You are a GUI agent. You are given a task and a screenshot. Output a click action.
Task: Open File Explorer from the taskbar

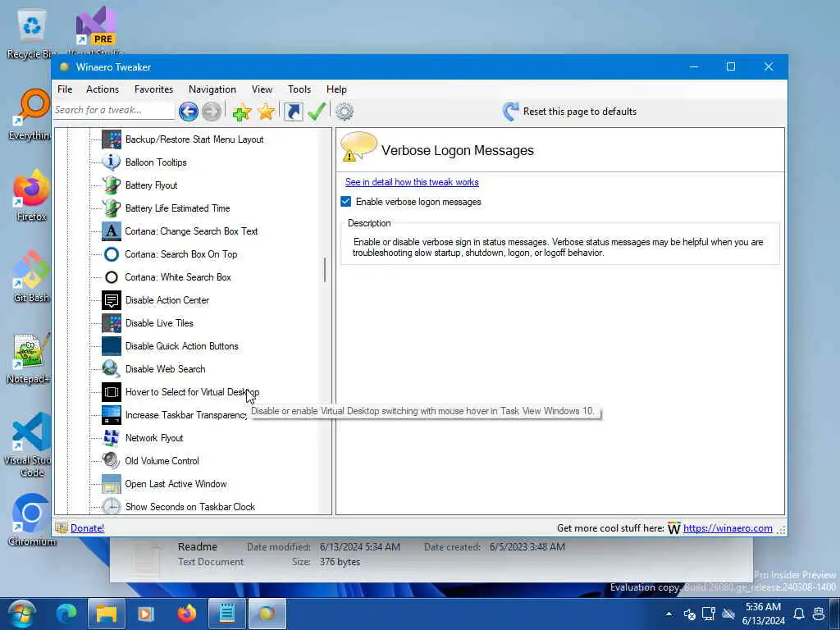[x=107, y=614]
